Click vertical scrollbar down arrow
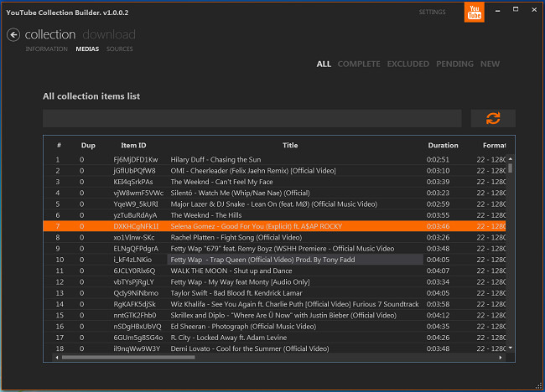This screenshot has height=392, width=545. [511, 348]
